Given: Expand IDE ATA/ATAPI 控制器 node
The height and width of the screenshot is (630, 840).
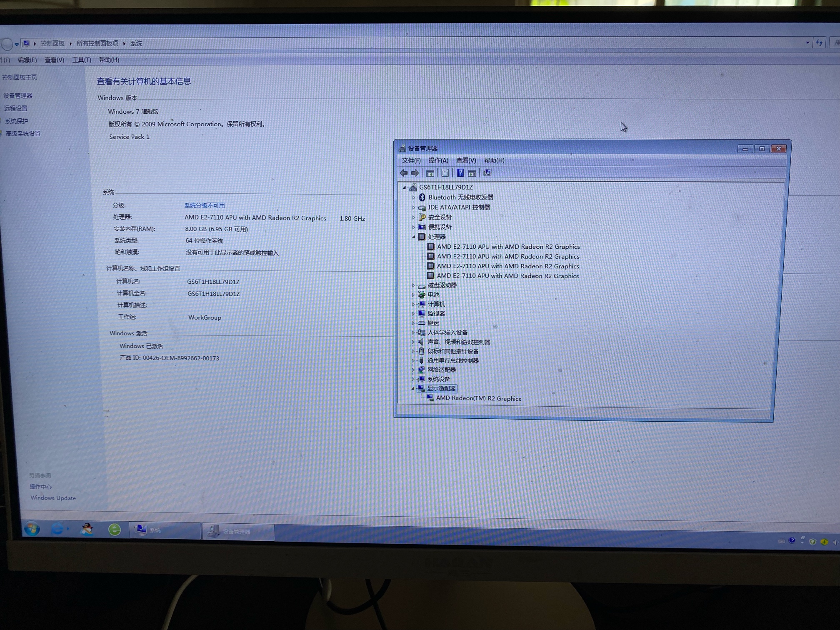Looking at the screenshot, I should tap(413, 207).
